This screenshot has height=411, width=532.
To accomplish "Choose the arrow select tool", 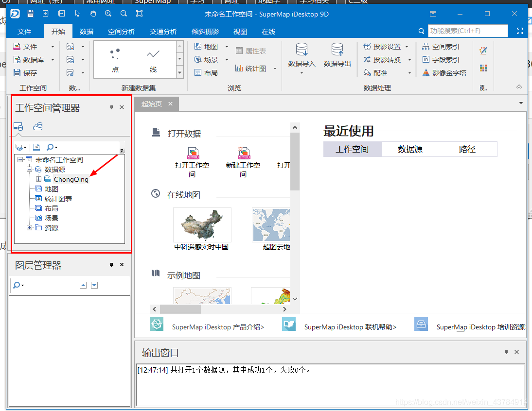I will pos(77,14).
